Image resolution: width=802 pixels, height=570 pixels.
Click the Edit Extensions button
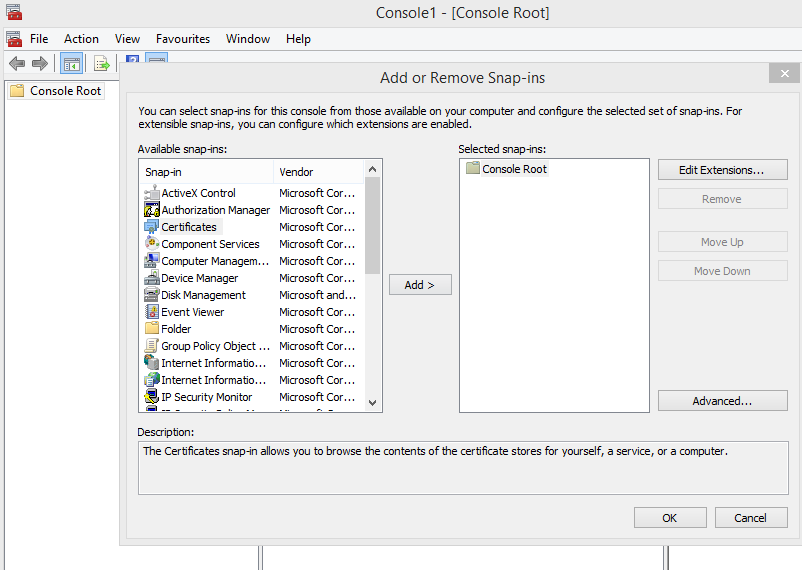[x=722, y=170]
